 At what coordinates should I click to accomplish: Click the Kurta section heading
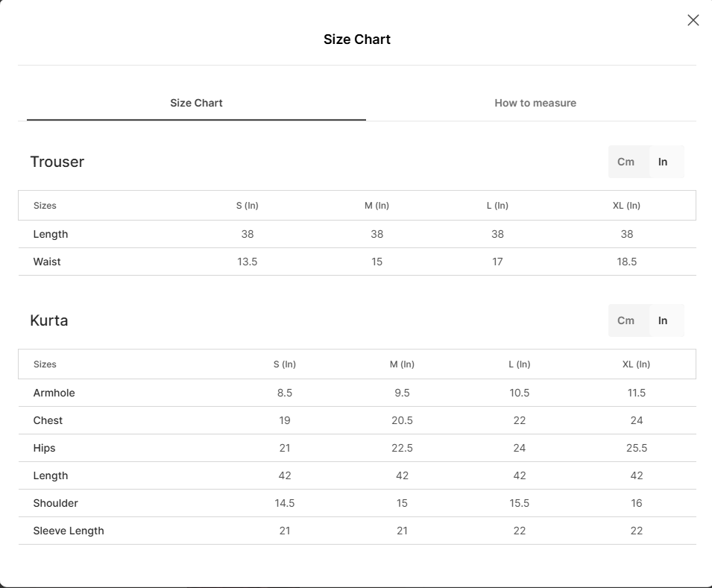[49, 320]
